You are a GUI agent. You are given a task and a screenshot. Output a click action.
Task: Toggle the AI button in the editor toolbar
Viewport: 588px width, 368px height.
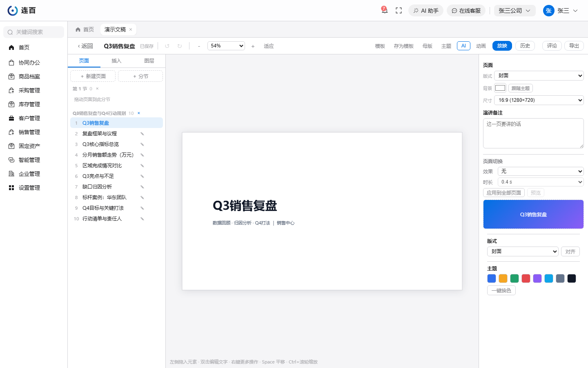click(x=463, y=46)
